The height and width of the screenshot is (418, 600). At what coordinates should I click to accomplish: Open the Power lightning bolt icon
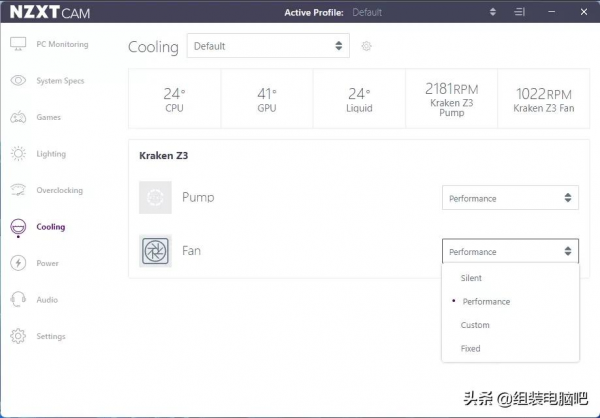click(18, 263)
